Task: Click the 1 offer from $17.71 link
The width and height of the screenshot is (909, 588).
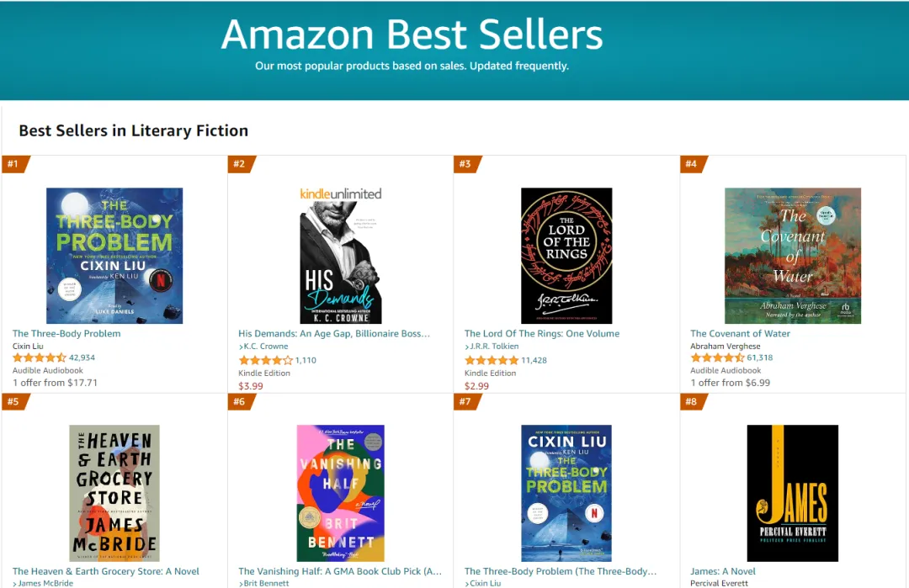Action: pos(55,383)
